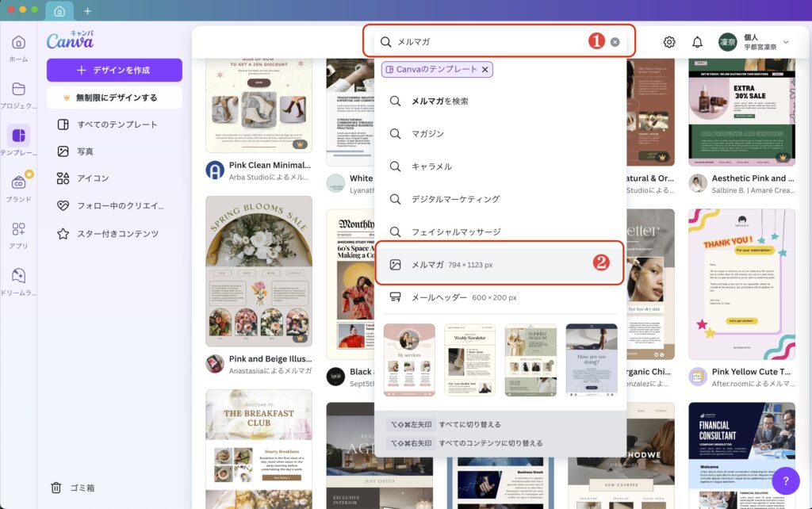Open the pink My services template preview
Image resolution: width=812 pixels, height=509 pixels.
(x=409, y=361)
